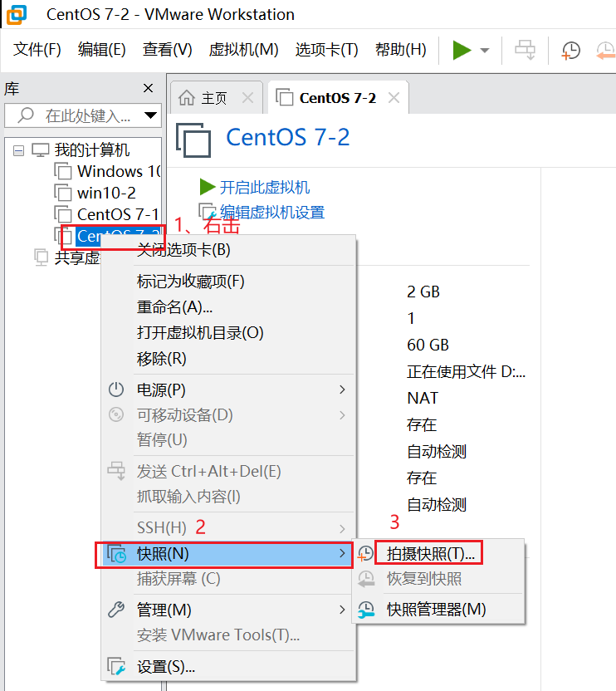Select the win10-2 virtual machine
Image resolution: width=616 pixels, height=691 pixels.
point(106,193)
